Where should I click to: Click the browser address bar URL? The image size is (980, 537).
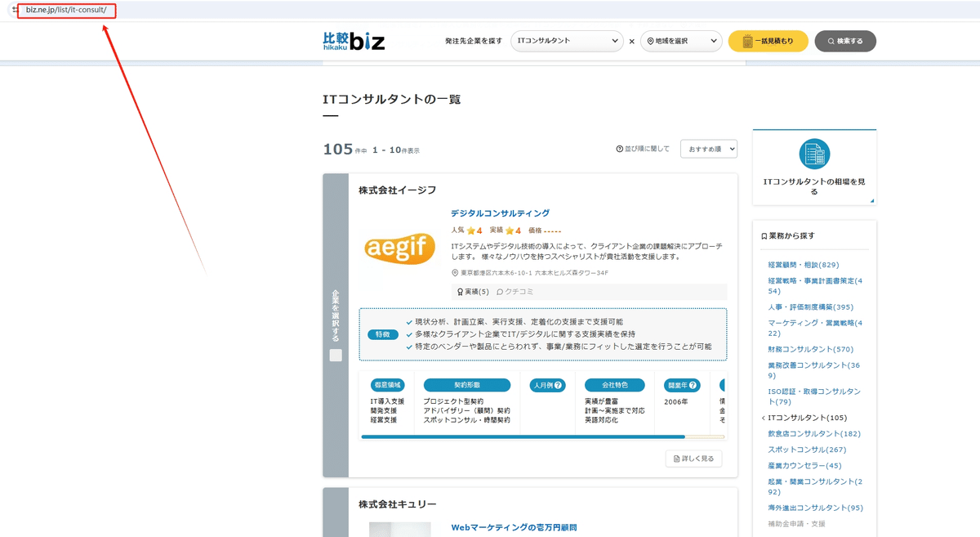pyautogui.click(x=66, y=10)
